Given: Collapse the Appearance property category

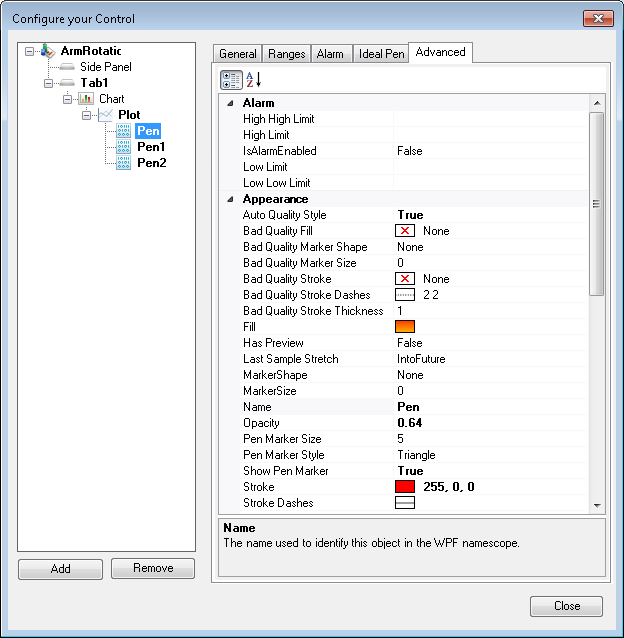Looking at the screenshot, I should [x=231, y=199].
